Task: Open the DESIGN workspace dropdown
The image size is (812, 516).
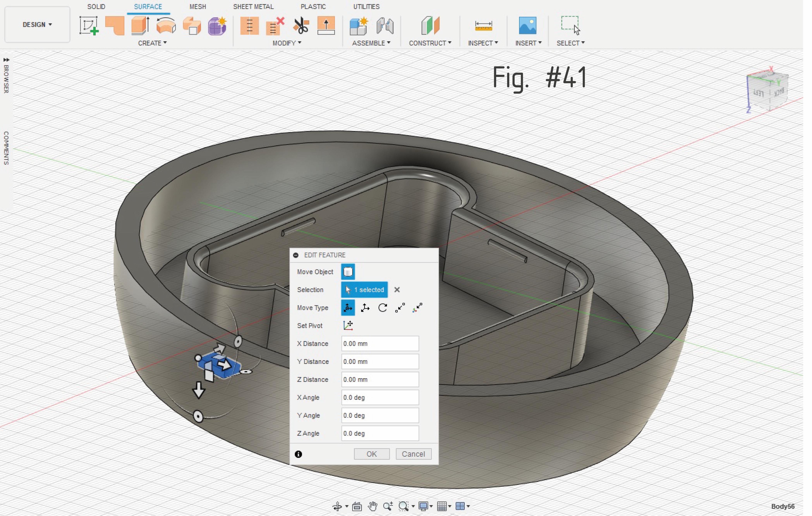Action: click(37, 25)
